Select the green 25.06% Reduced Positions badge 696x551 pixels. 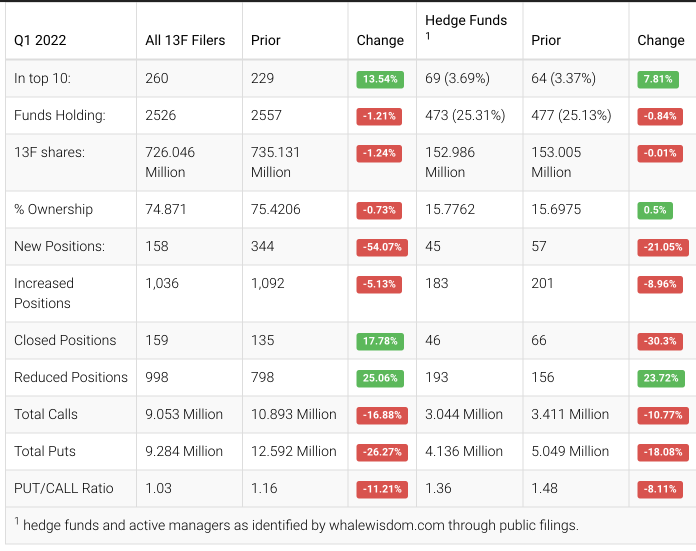click(381, 378)
